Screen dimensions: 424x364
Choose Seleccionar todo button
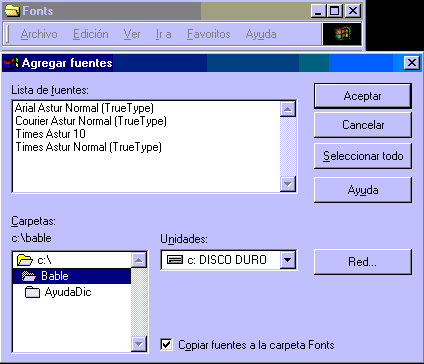click(x=363, y=156)
